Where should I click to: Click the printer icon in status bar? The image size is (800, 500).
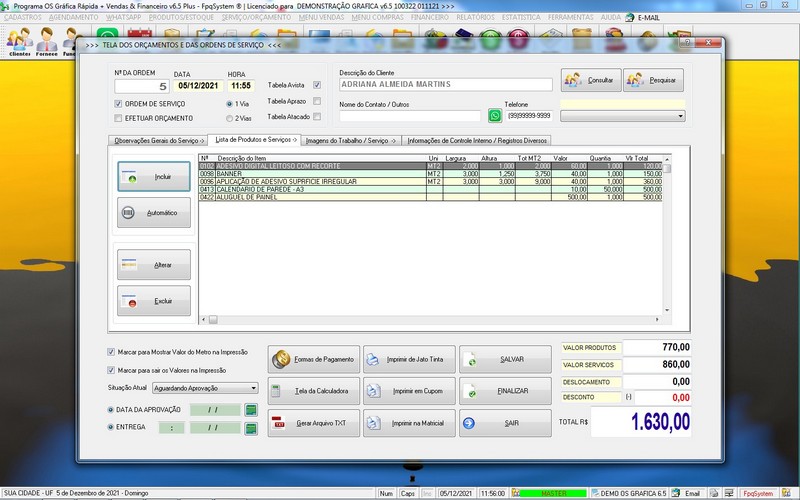[714, 493]
